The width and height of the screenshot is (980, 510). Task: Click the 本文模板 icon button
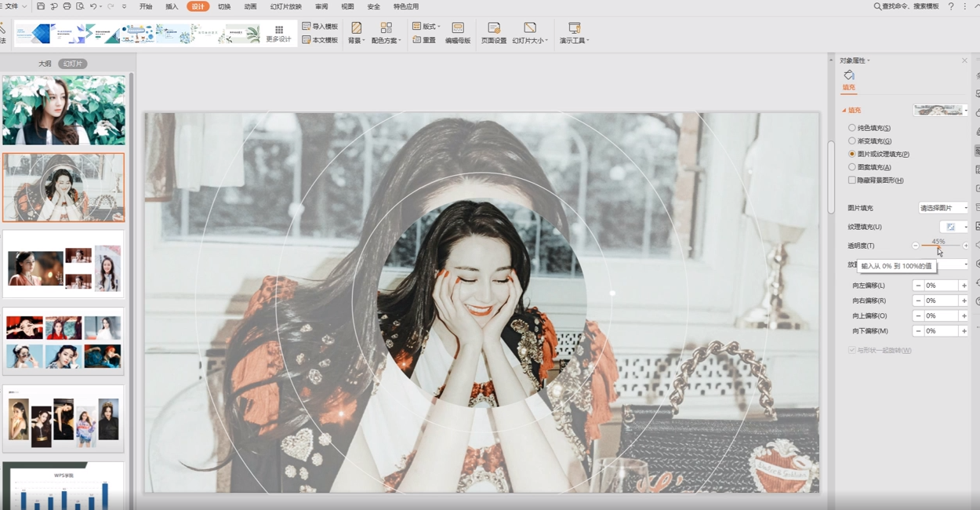click(x=320, y=40)
